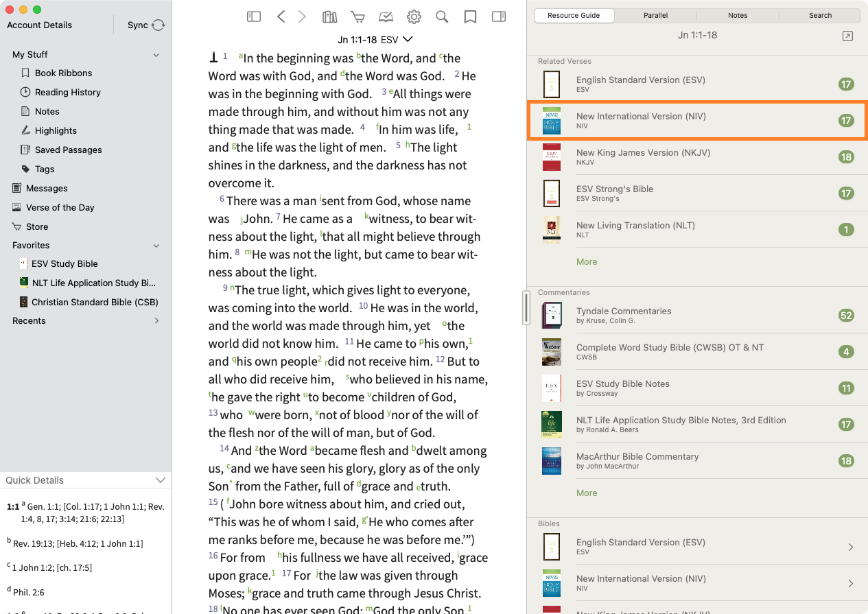
Task: Collapse the Favorites section
Action: [x=156, y=246]
